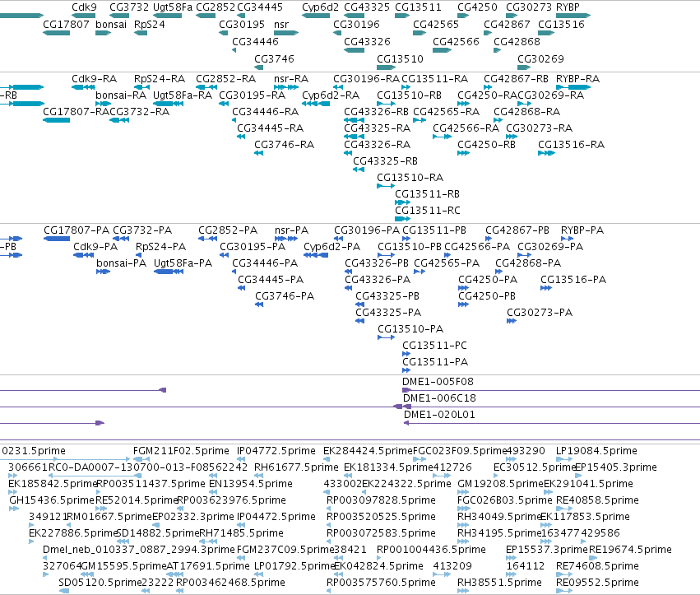Select the CG13510 gene arrow glyph
This screenshot has width=700, height=595.
coord(386,67)
